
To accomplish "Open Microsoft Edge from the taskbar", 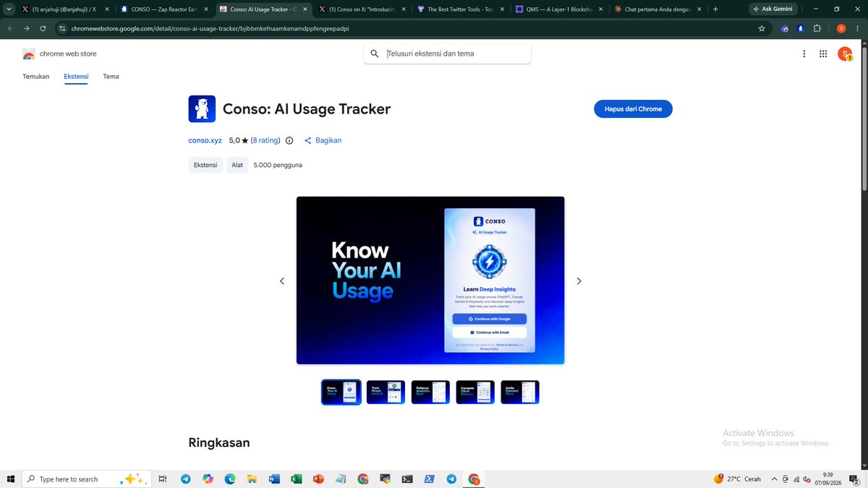I will click(230, 479).
